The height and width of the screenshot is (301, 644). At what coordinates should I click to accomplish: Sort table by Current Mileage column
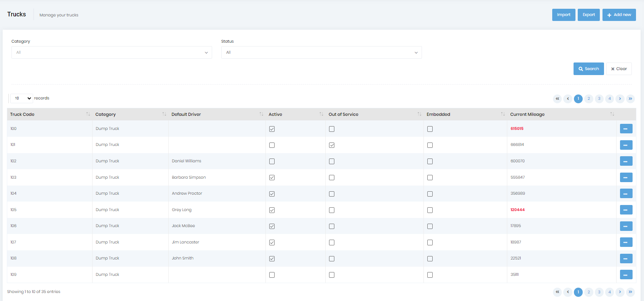pyautogui.click(x=612, y=114)
